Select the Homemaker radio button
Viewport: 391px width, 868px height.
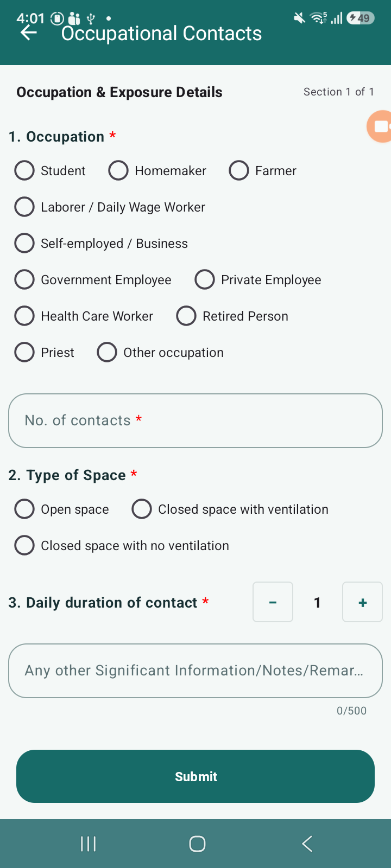coord(157,170)
